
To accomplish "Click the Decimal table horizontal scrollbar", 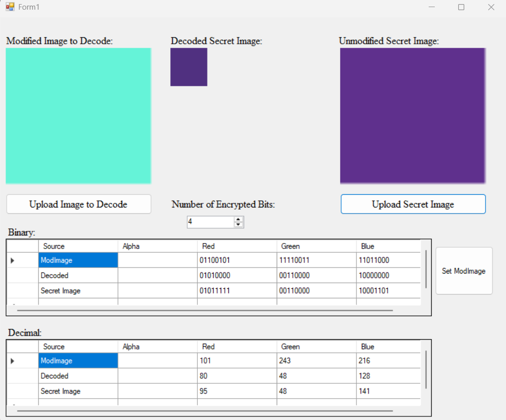I will (204, 410).
